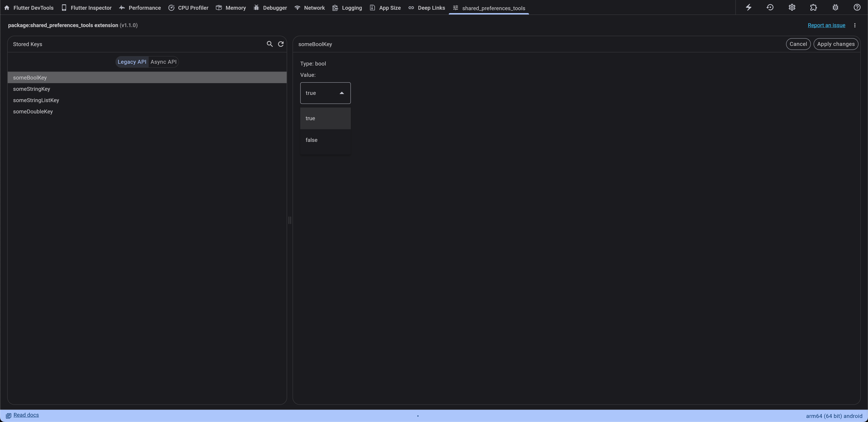Open the Flutter Inspector tab
Screen dimensions: 868x422
tap(87, 8)
